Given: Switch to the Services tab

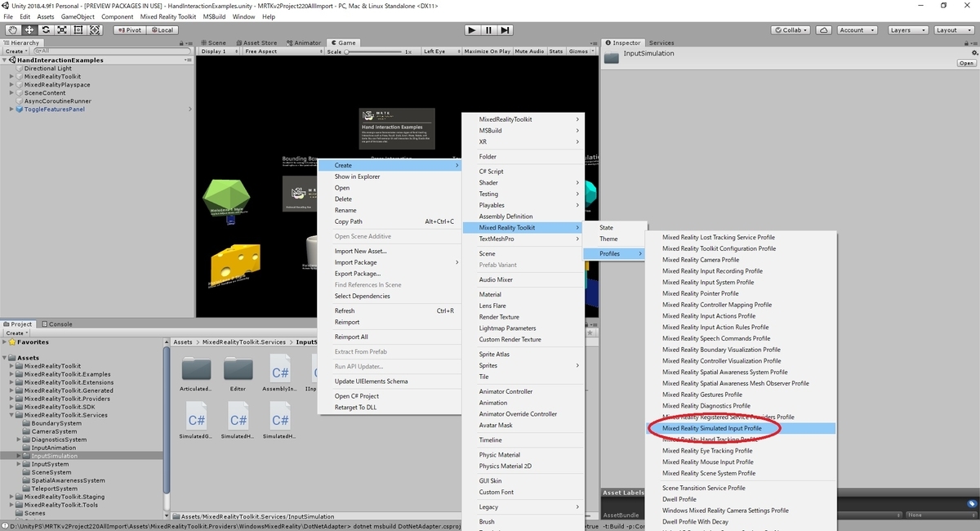Looking at the screenshot, I should pos(661,42).
